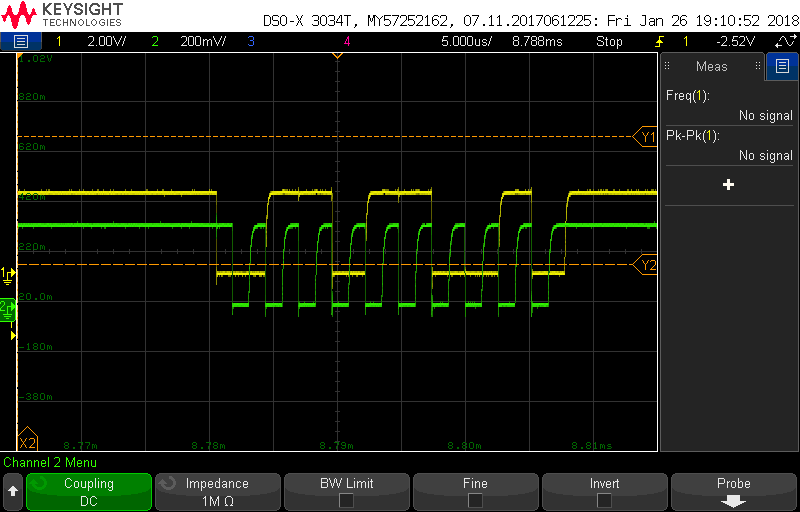Select channel 3 in the header
800x512 pixels.
click(x=251, y=41)
